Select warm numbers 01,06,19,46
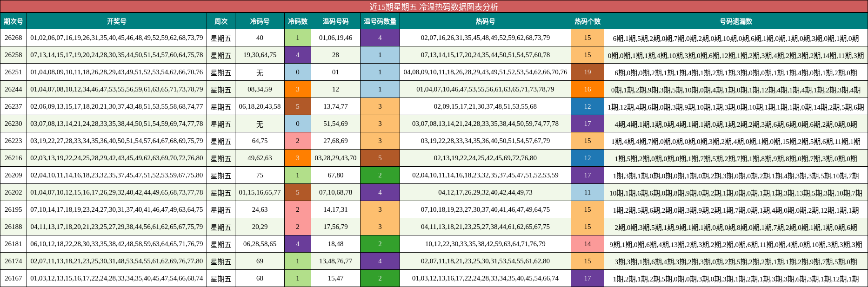Viewport: 868px width, 287px height. pos(335,38)
